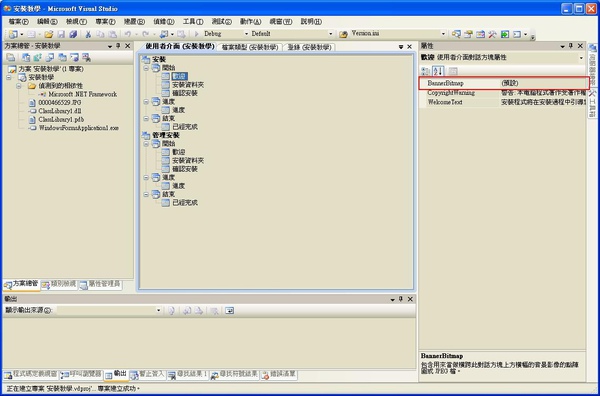
Task: Switch to the 呼叫瀏覽器 tab
Action: pos(81,375)
